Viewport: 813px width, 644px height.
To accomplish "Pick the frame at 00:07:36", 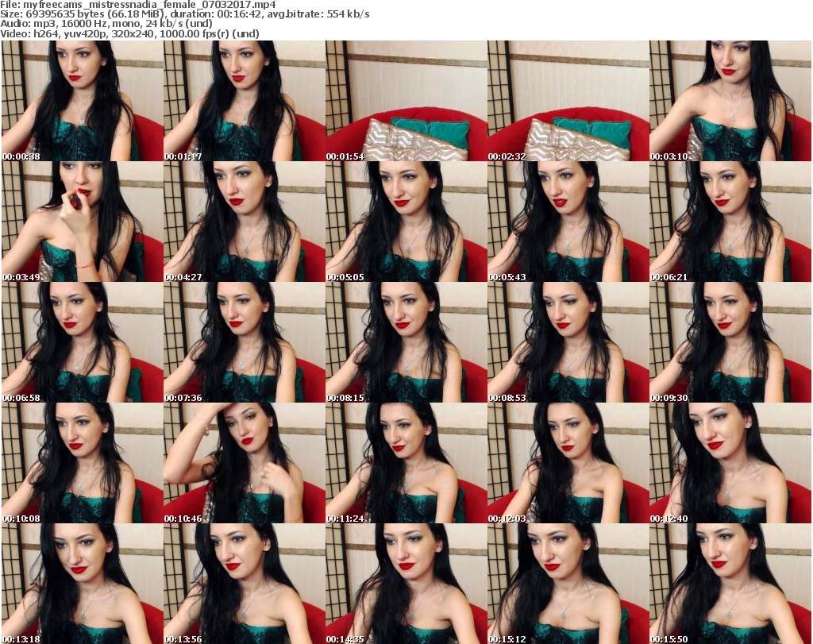I will [245, 342].
